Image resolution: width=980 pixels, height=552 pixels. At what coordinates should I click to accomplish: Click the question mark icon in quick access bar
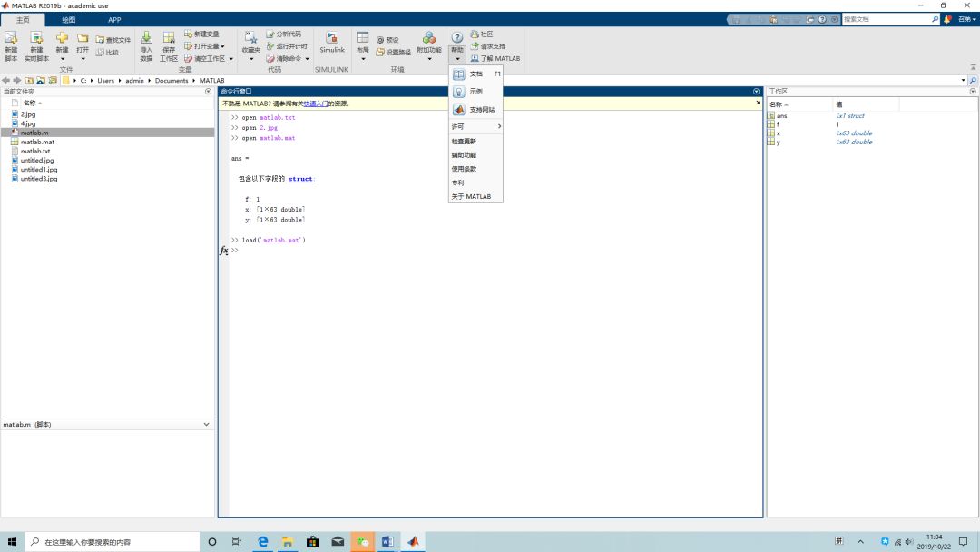pos(822,19)
